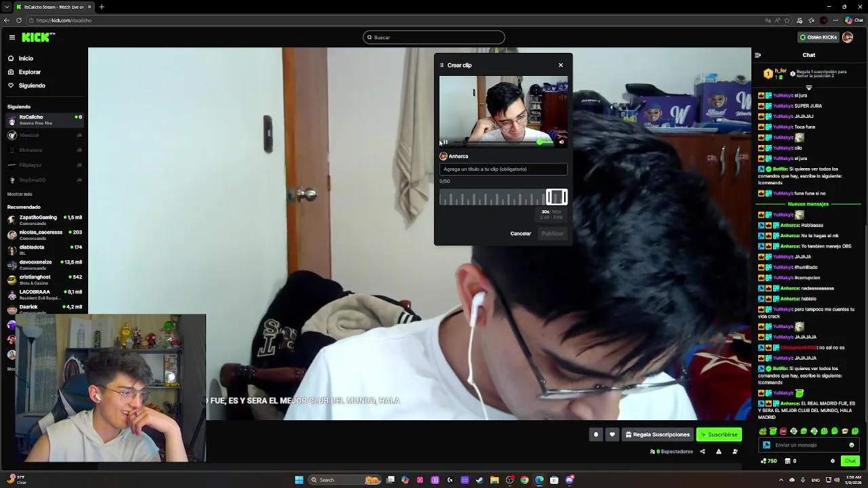Select ItsCalicho in following list
868x488 pixels.
pos(44,120)
